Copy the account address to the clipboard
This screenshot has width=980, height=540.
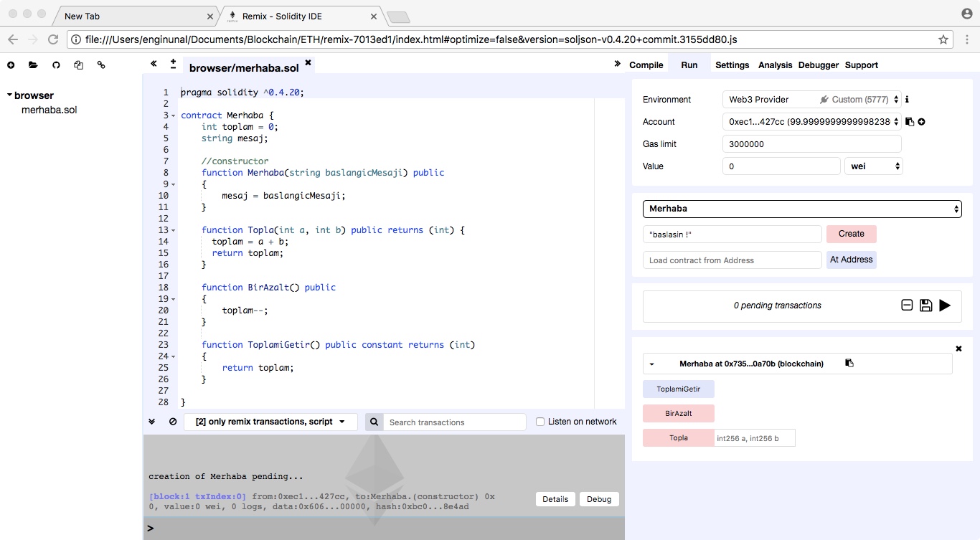[910, 122]
